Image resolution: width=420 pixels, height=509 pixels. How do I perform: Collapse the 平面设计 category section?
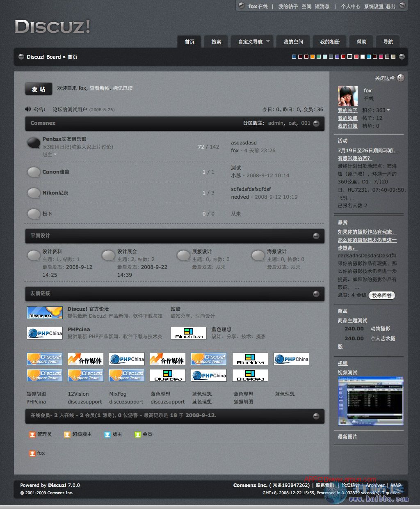click(x=316, y=236)
